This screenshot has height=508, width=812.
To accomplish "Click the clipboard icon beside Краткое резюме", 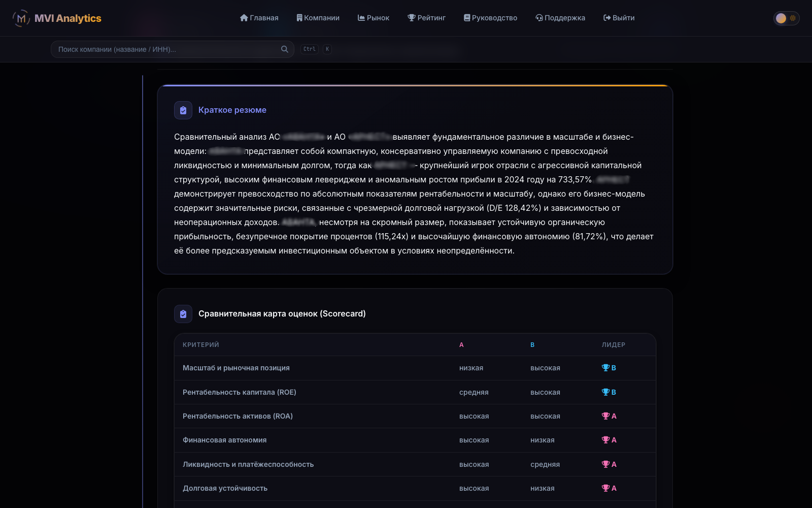I will (x=183, y=110).
